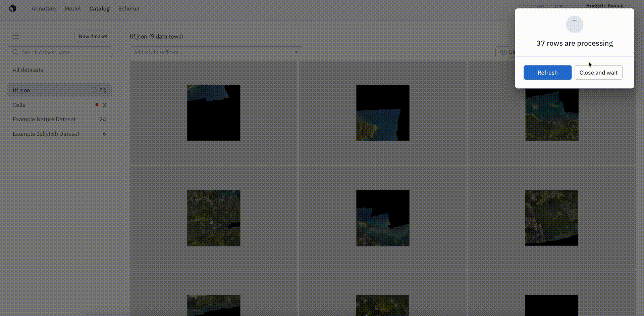Click the New dataset button
Screen dimensions: 644x316
(x=93, y=36)
